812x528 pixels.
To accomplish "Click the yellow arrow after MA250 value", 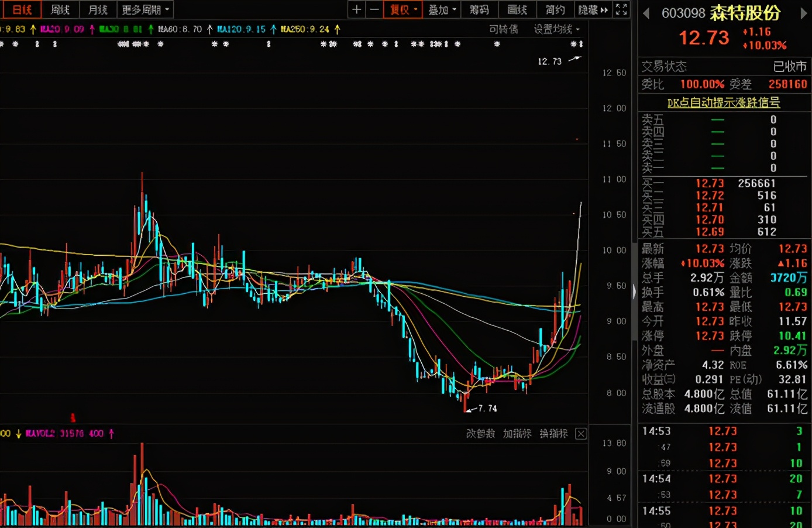I will (x=337, y=29).
